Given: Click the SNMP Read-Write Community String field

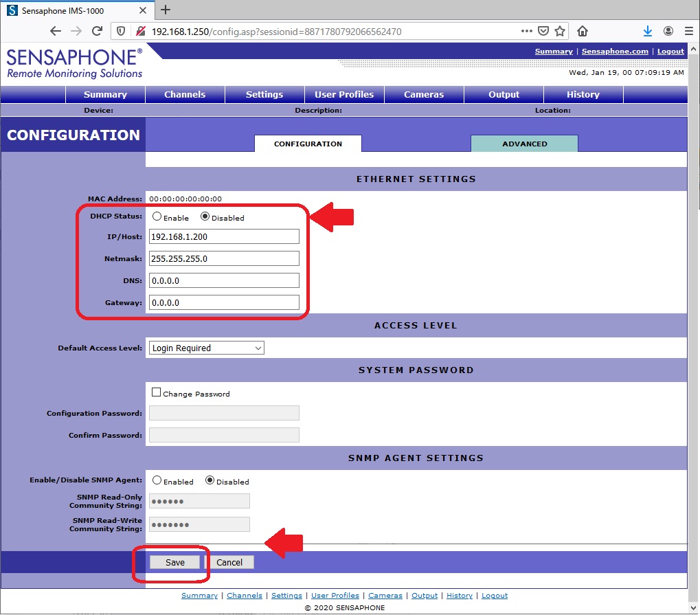Looking at the screenshot, I should tap(199, 524).
